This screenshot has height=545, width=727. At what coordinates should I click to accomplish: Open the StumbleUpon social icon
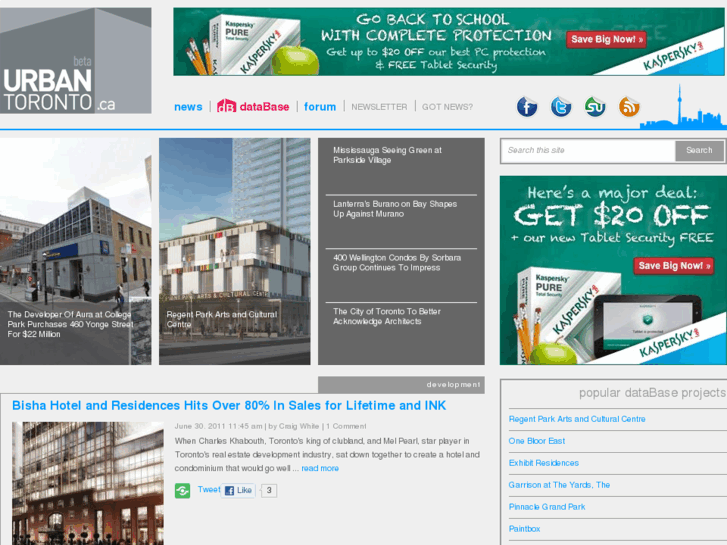pyautogui.click(x=595, y=107)
